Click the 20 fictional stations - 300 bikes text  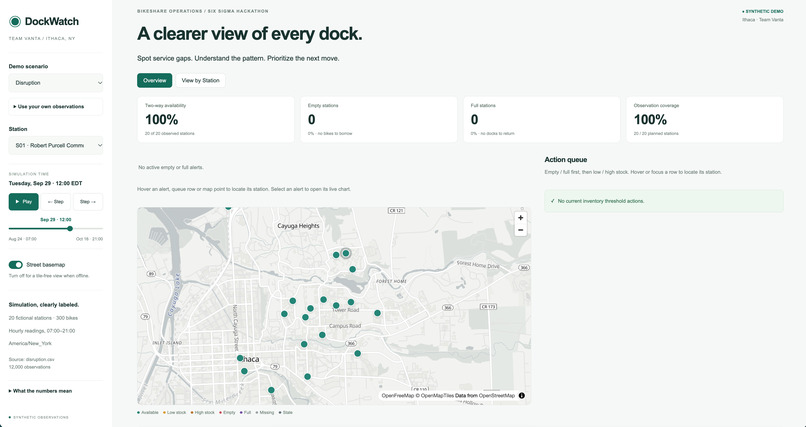(x=44, y=318)
